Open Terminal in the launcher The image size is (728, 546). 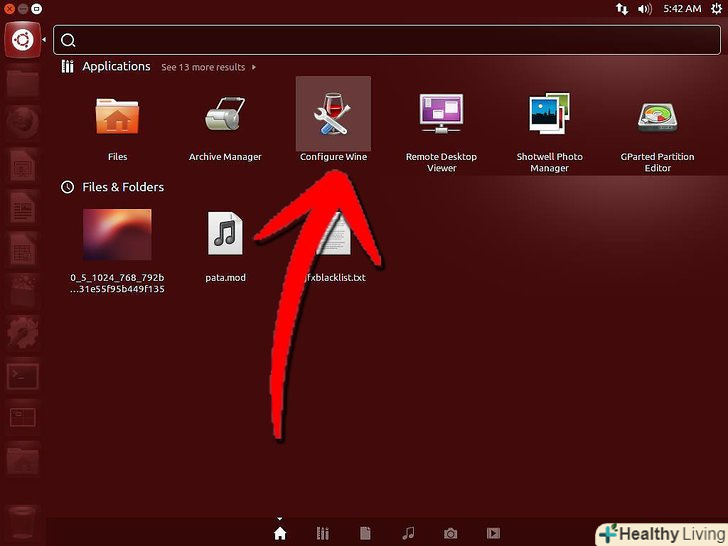[22, 376]
